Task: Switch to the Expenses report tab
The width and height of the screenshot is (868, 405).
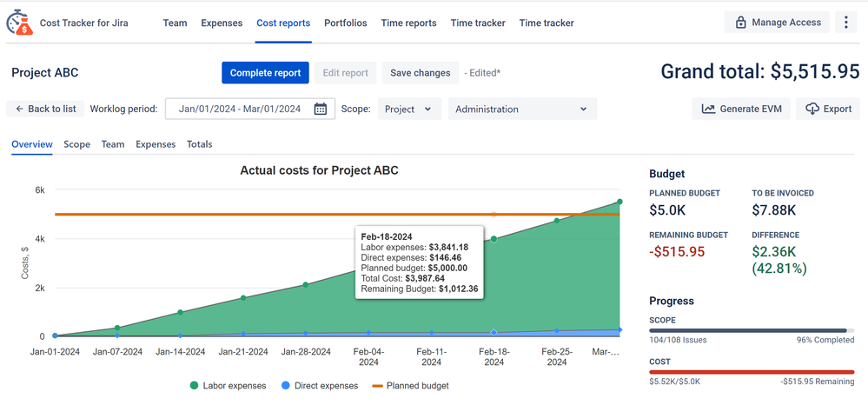Action: [x=156, y=144]
